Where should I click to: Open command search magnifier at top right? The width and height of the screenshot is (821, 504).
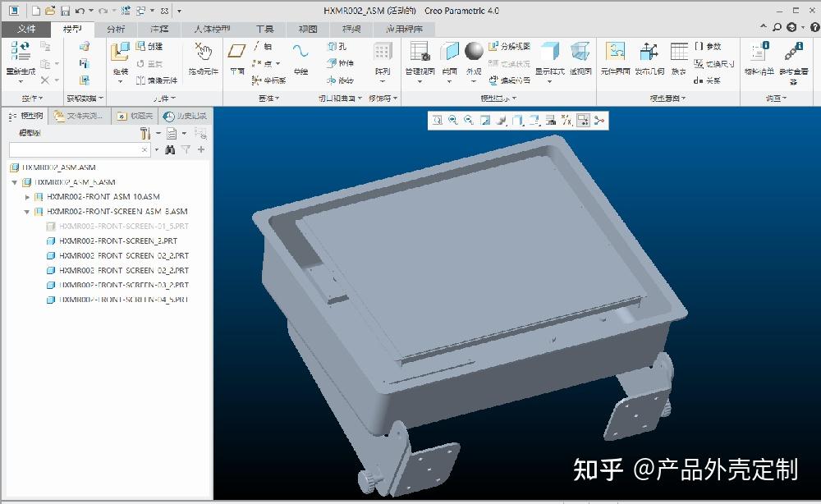(777, 27)
